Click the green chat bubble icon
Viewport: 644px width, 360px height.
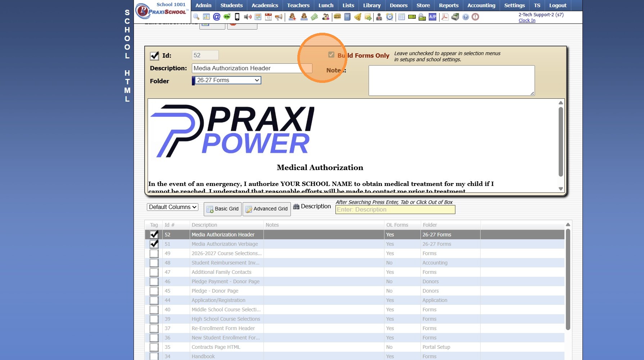click(227, 17)
